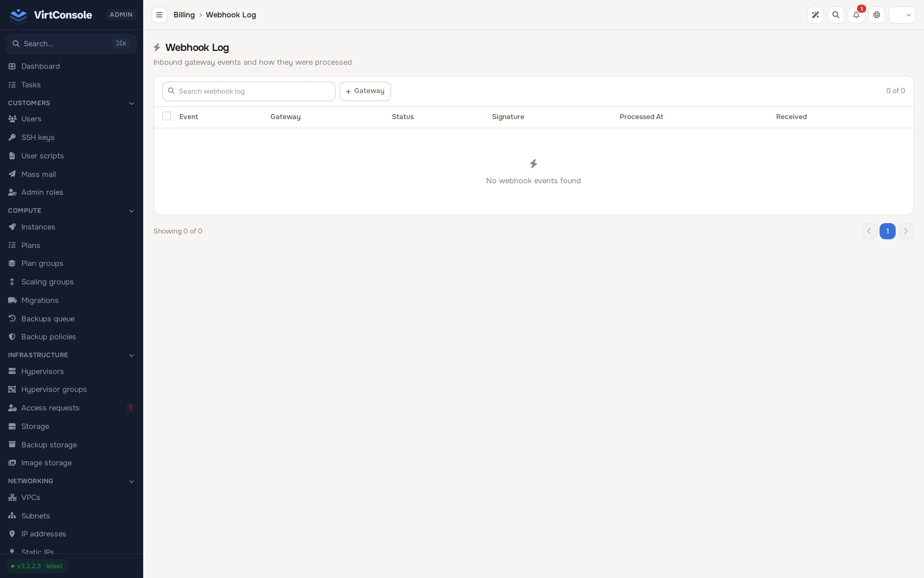Open the Tasks list icon

[x=12, y=85]
